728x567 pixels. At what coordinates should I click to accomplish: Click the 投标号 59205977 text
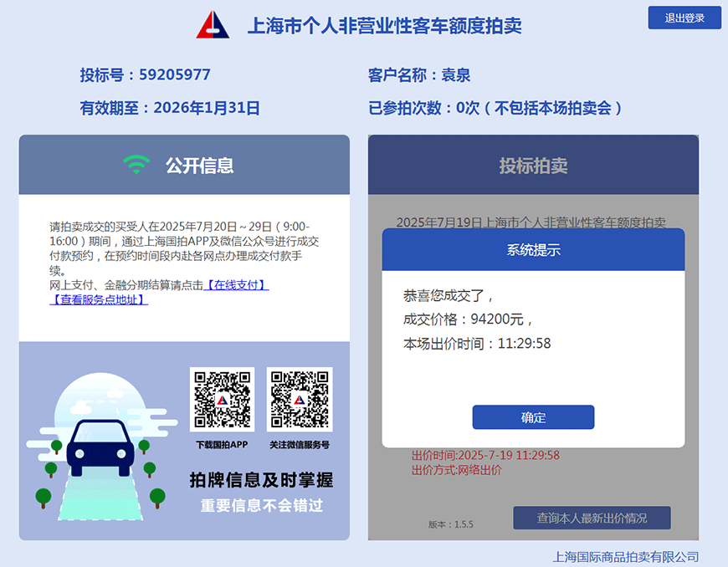(145, 75)
